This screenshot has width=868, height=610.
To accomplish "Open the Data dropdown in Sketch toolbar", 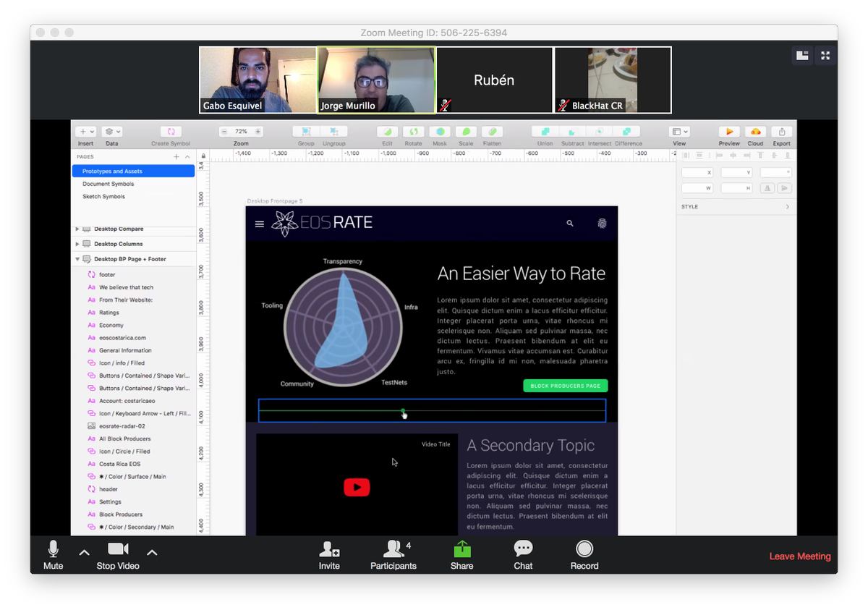I will [111, 132].
